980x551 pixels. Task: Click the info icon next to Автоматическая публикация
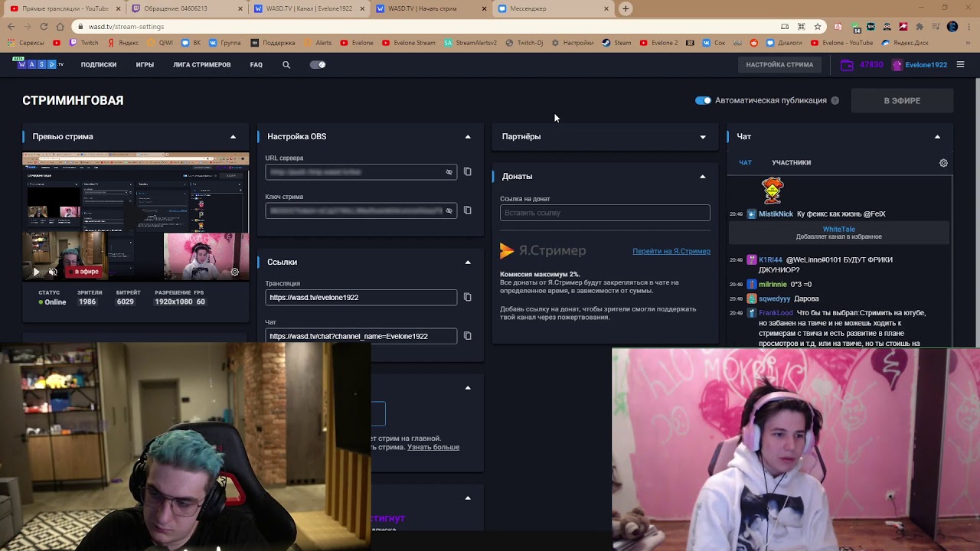coord(835,100)
